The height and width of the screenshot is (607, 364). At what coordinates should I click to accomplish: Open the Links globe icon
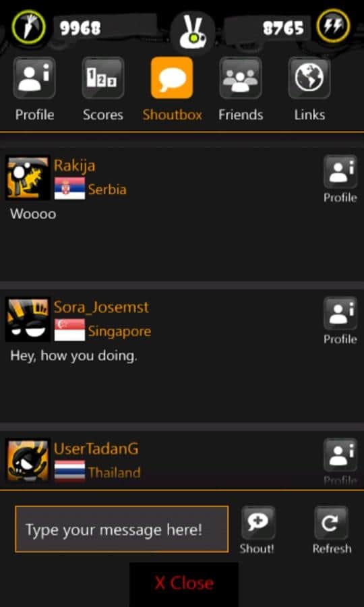[309, 78]
